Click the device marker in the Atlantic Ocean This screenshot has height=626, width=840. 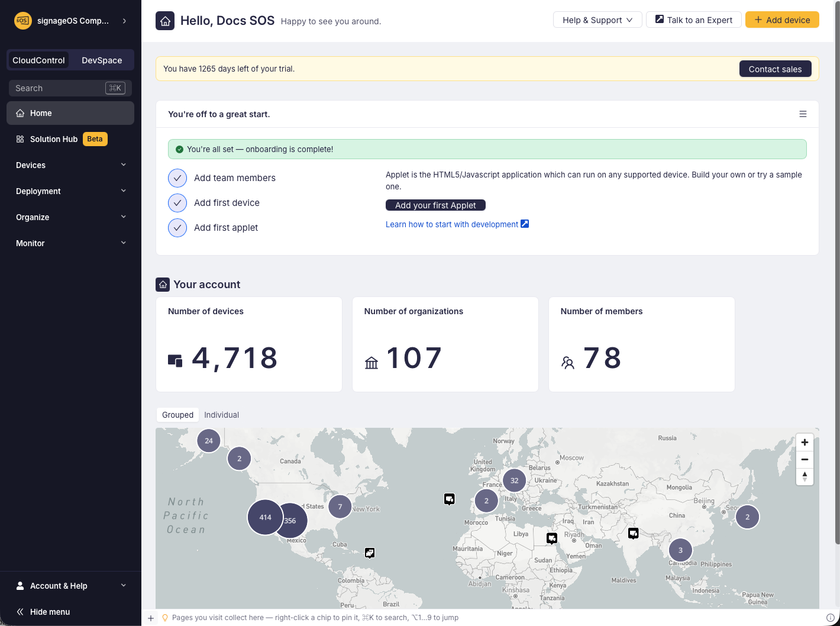[x=450, y=499]
